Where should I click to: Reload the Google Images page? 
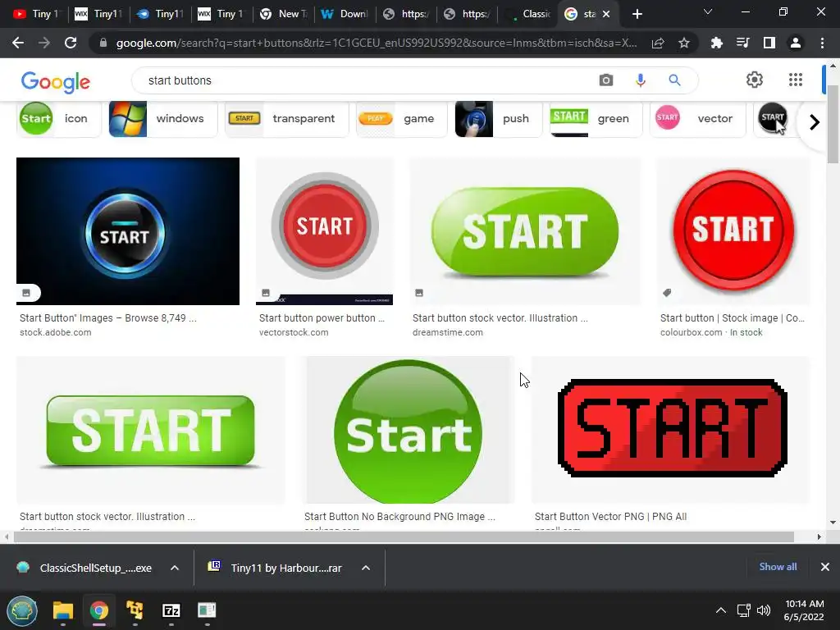pyautogui.click(x=71, y=43)
